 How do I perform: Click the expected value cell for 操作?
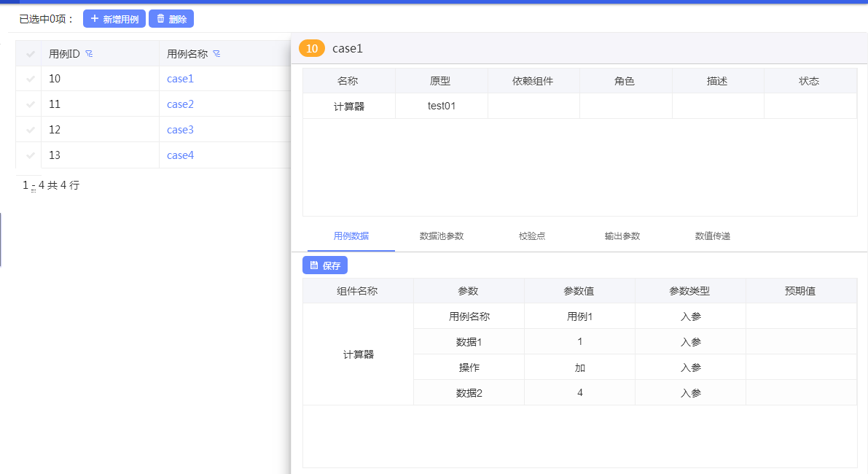[800, 368]
